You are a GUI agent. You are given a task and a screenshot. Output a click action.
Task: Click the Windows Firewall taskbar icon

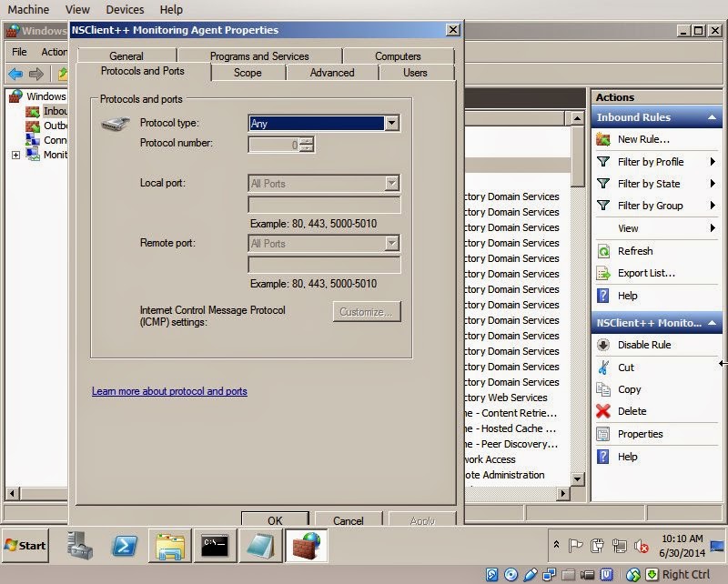(307, 546)
